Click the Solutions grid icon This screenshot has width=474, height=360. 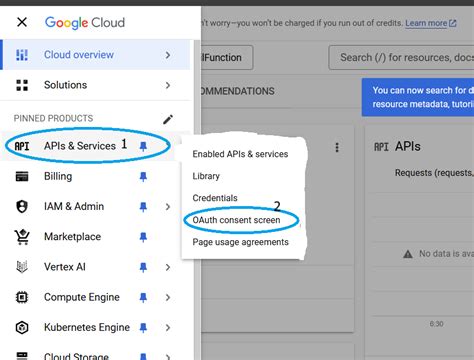pos(22,85)
